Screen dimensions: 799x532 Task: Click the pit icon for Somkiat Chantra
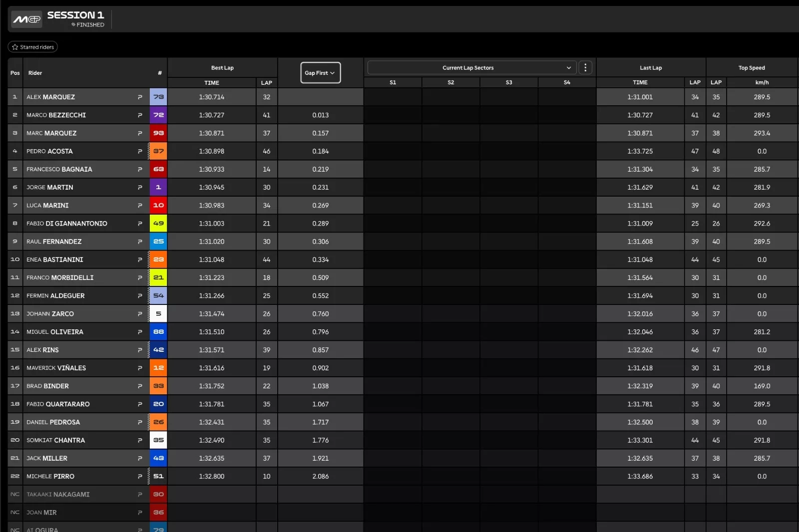140,441
